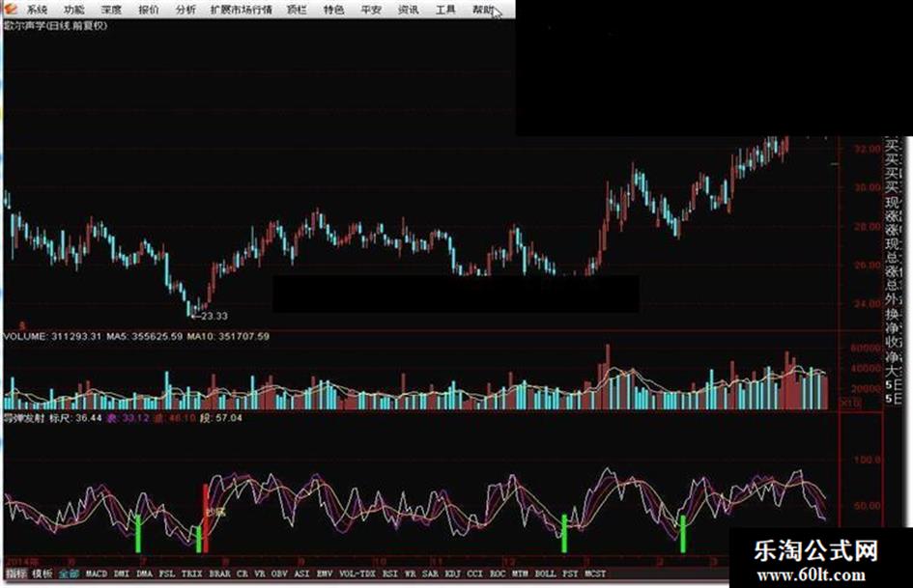Switch to the 指标 tab at the bottom

coord(16,574)
